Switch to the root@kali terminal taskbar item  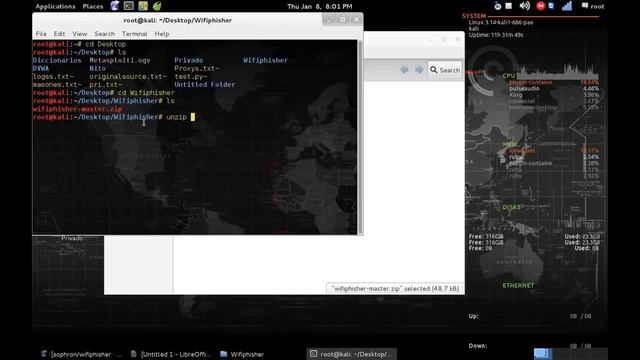[351, 354]
